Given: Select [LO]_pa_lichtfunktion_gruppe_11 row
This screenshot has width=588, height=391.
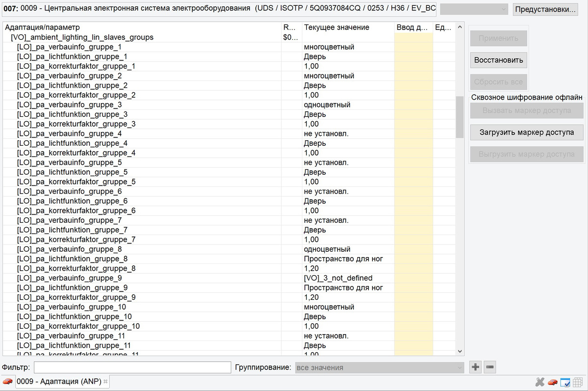Looking at the screenshot, I should pos(229,345).
